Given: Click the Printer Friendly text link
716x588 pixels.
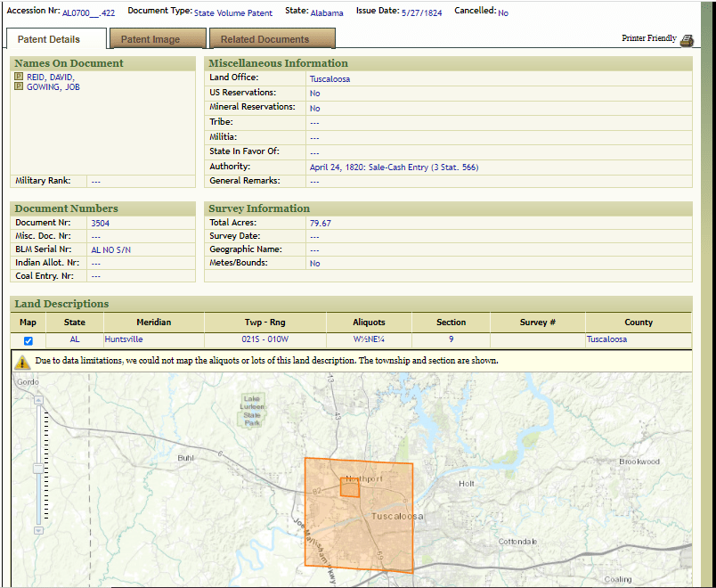Looking at the screenshot, I should tap(648, 39).
